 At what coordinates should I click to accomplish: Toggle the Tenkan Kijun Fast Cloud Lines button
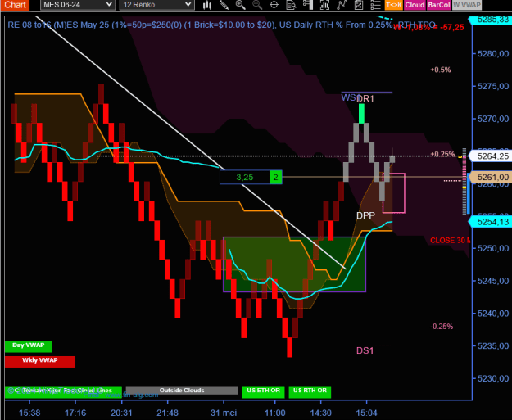tap(63, 392)
